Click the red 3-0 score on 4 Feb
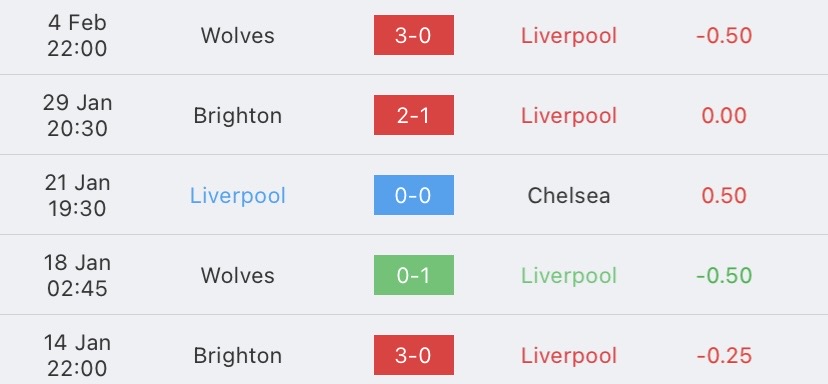Image resolution: width=828 pixels, height=384 pixels. coord(413,35)
